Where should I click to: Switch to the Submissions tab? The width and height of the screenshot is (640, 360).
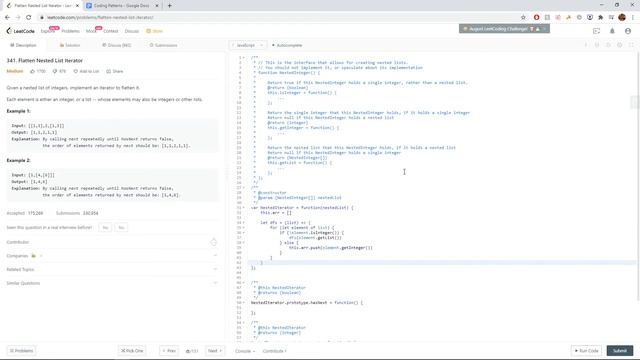[x=163, y=45]
